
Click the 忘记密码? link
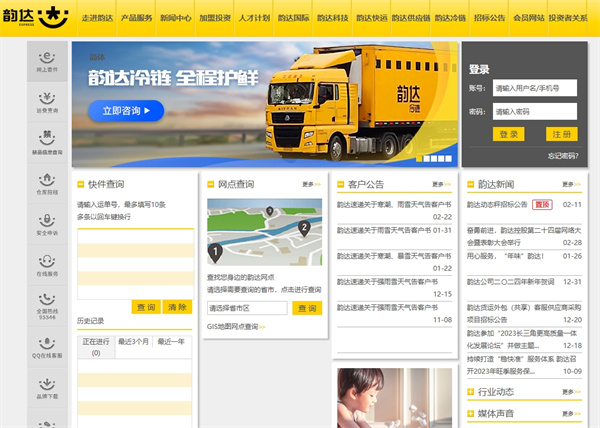coord(563,156)
